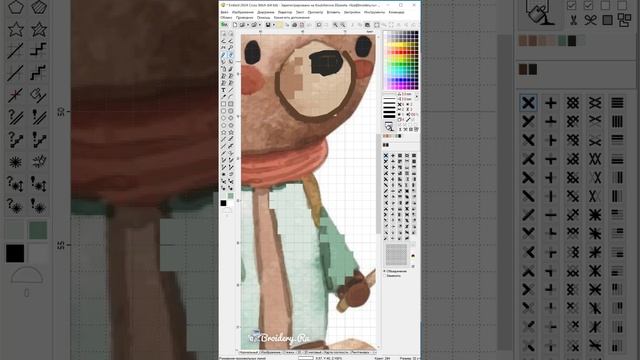Click the green color swatch in toolbox
This screenshot has height=360, width=640.
coord(231,196)
